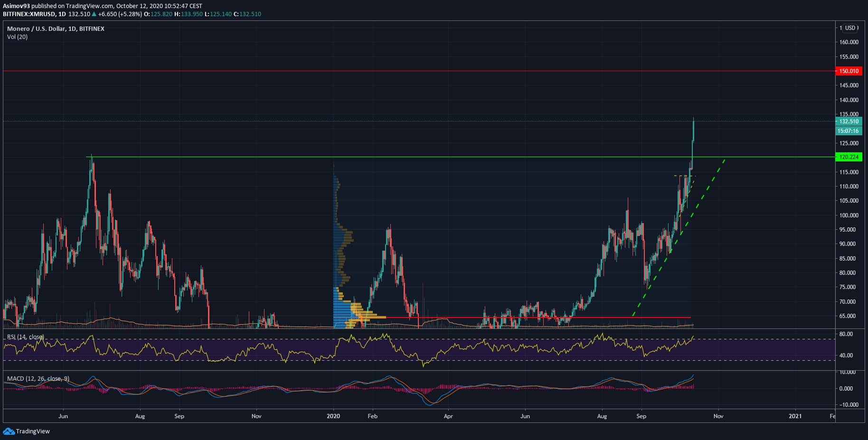The image size is (868, 440).
Task: Click the 2020 marker on time axis
Action: (333, 416)
